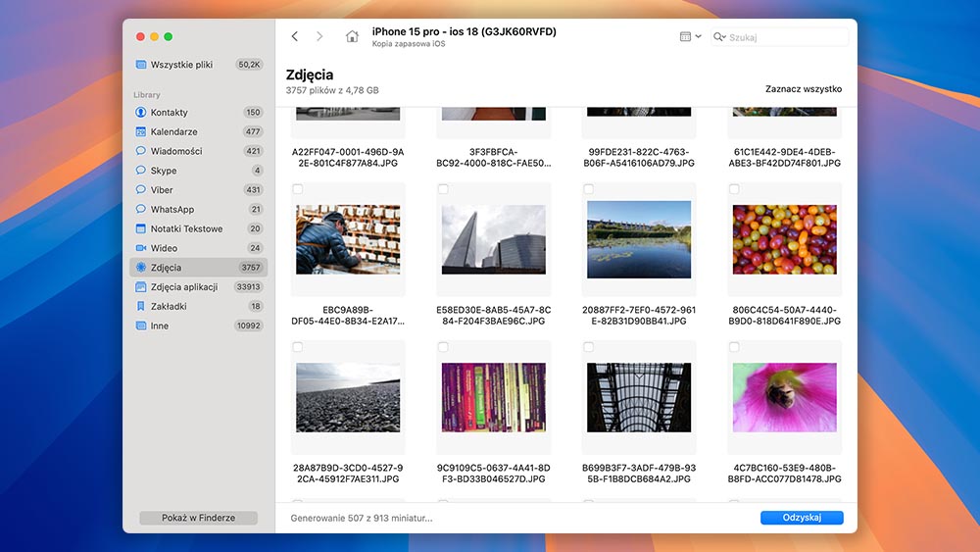This screenshot has width=980, height=552.
Task: Check the box for 28A87B9D photo
Action: click(298, 347)
